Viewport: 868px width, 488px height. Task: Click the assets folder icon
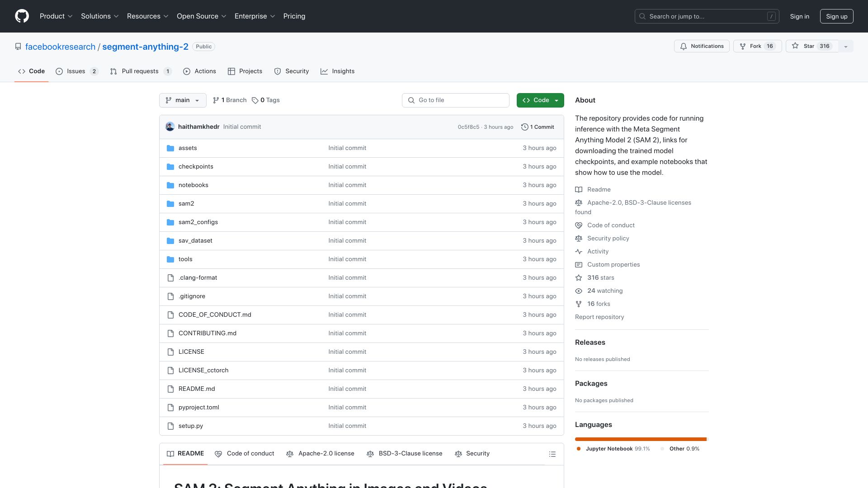click(170, 148)
